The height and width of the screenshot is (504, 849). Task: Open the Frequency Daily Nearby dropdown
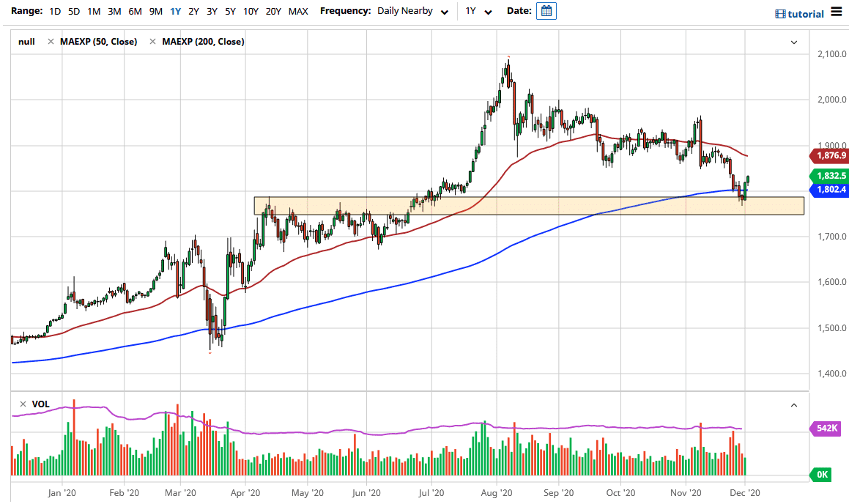point(412,12)
